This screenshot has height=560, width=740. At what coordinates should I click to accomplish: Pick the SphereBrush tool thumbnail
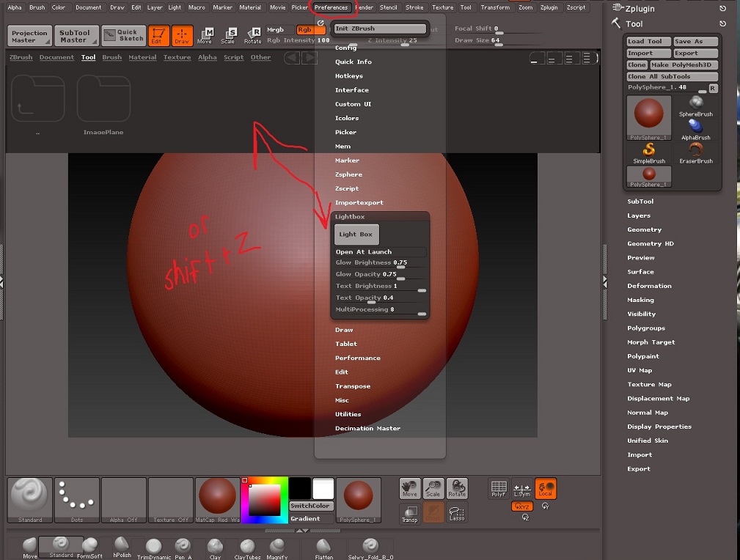tap(696, 106)
